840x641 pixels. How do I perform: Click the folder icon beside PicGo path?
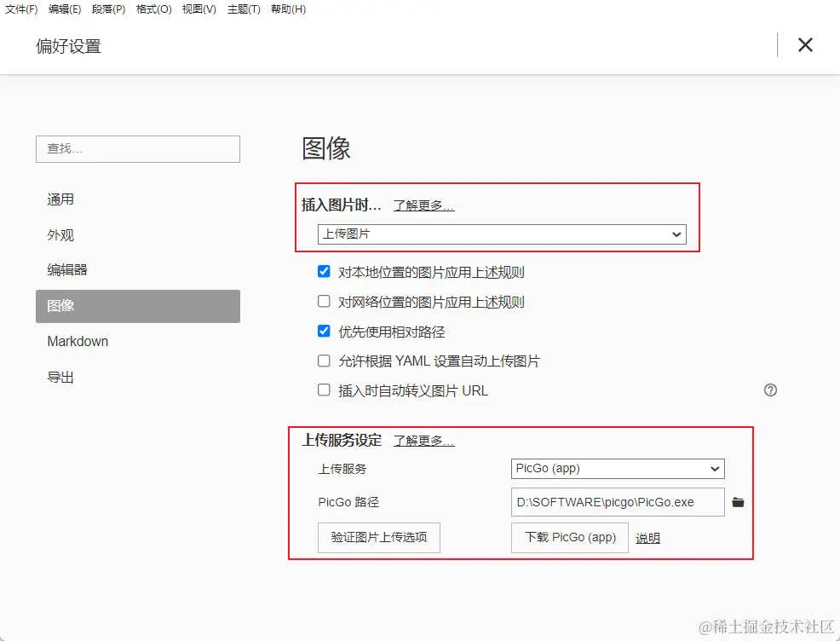[738, 502]
